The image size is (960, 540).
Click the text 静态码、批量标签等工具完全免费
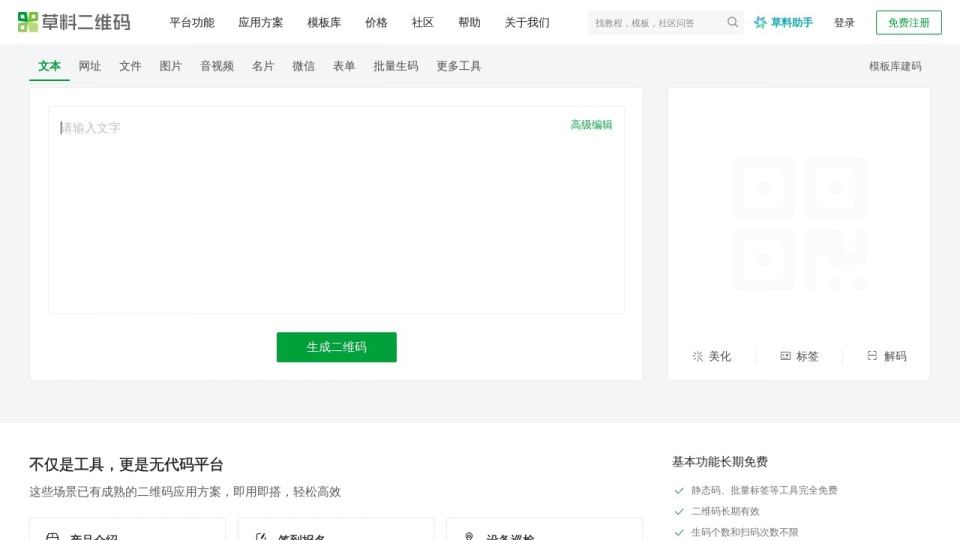tap(764, 490)
